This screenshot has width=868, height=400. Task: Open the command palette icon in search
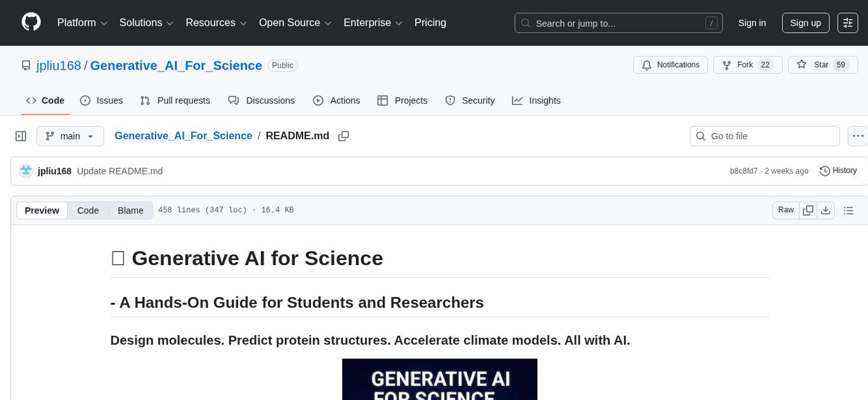(x=711, y=22)
